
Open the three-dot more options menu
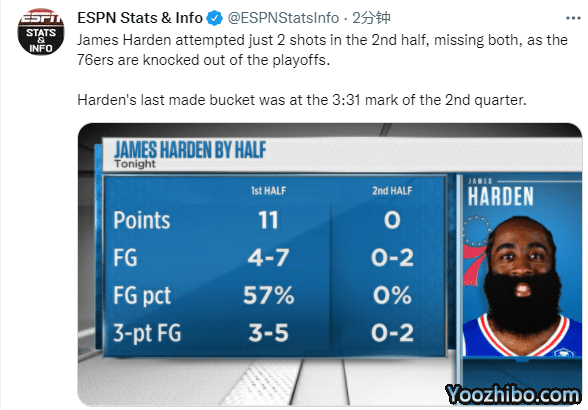[x=573, y=18]
